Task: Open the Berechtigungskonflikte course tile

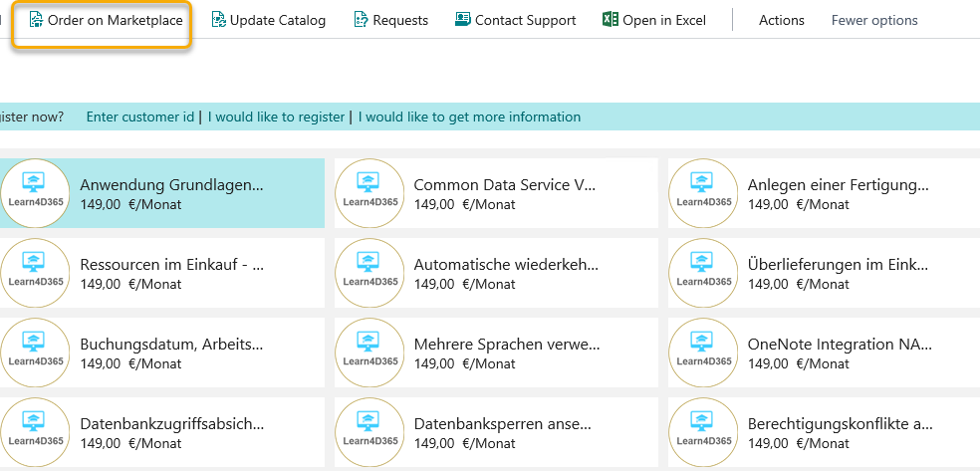Action: point(840,432)
